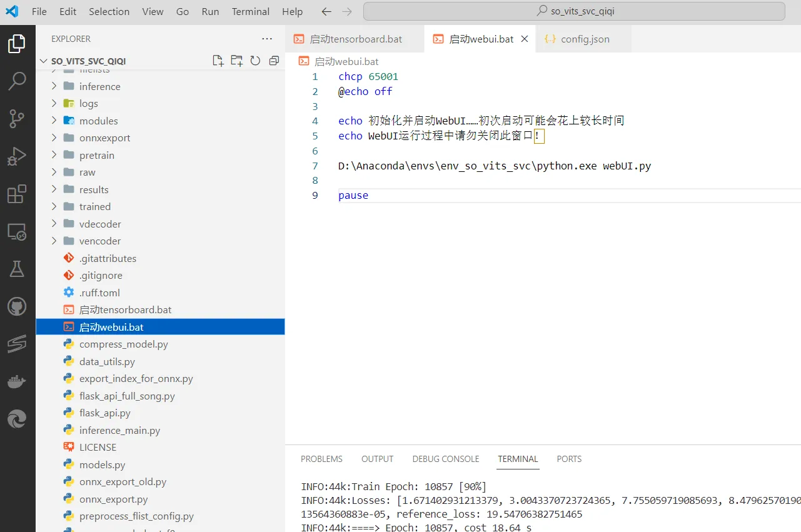
Task: Open the Terminal menu
Action: [251, 11]
